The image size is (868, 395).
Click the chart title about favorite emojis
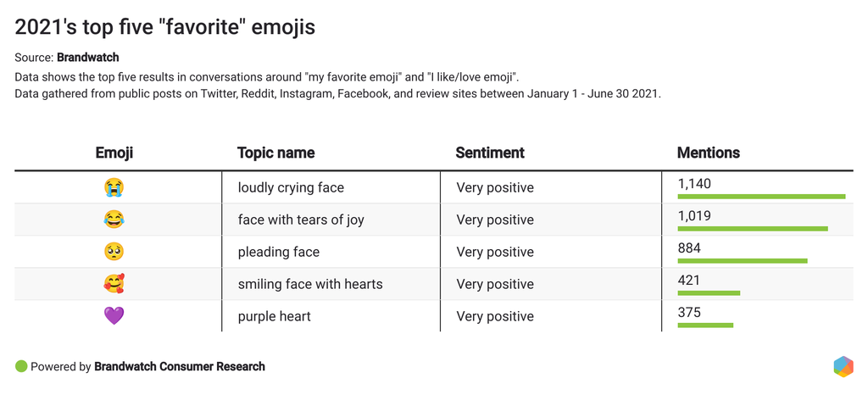coord(165,27)
